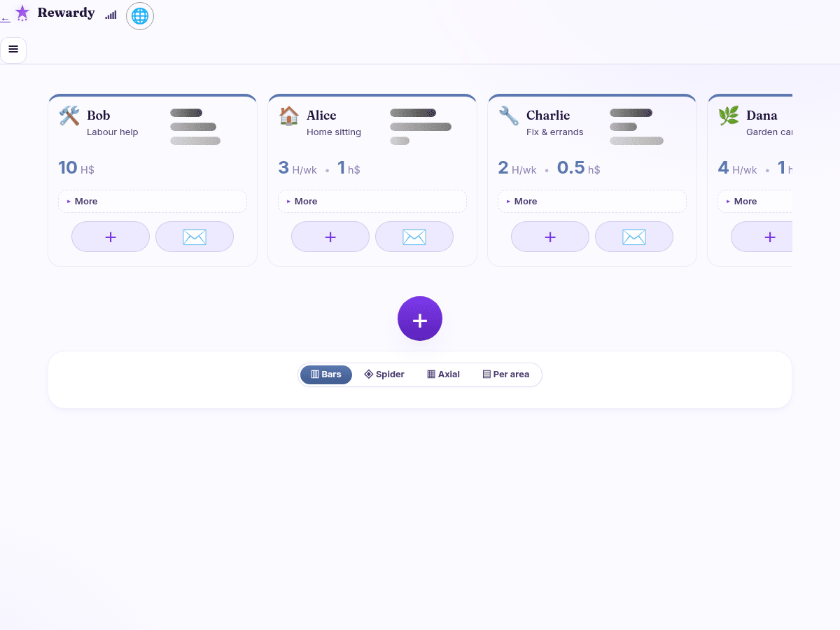
Task: Open the hamburger menu
Action: coord(13,50)
